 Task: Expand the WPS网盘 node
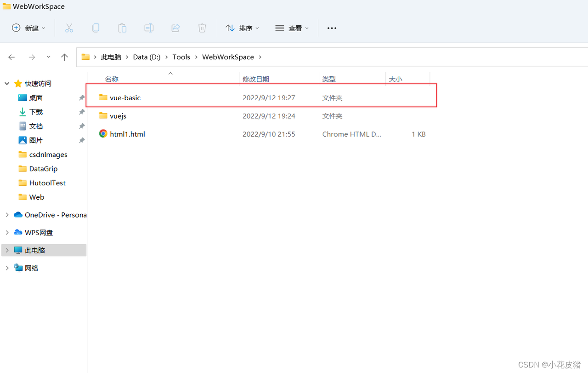(7, 232)
